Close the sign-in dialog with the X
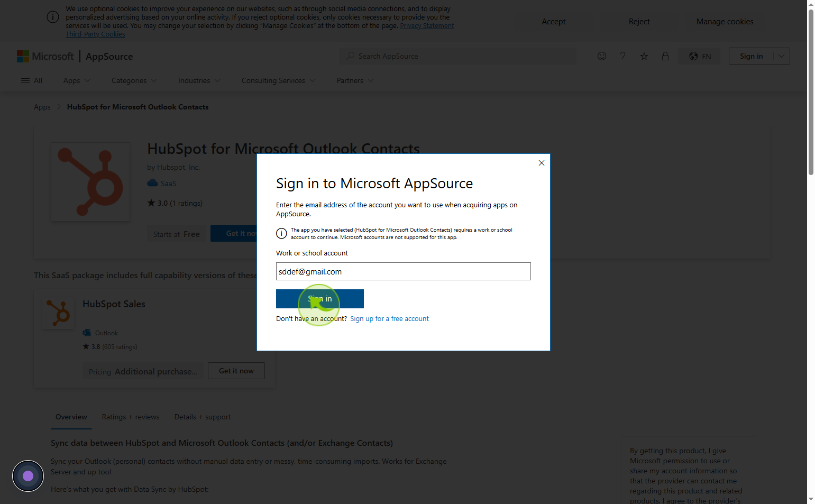The image size is (815, 504). tap(541, 163)
